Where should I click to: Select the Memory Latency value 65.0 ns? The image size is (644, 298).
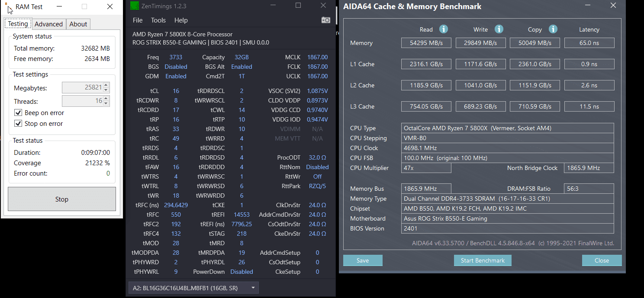tap(589, 43)
